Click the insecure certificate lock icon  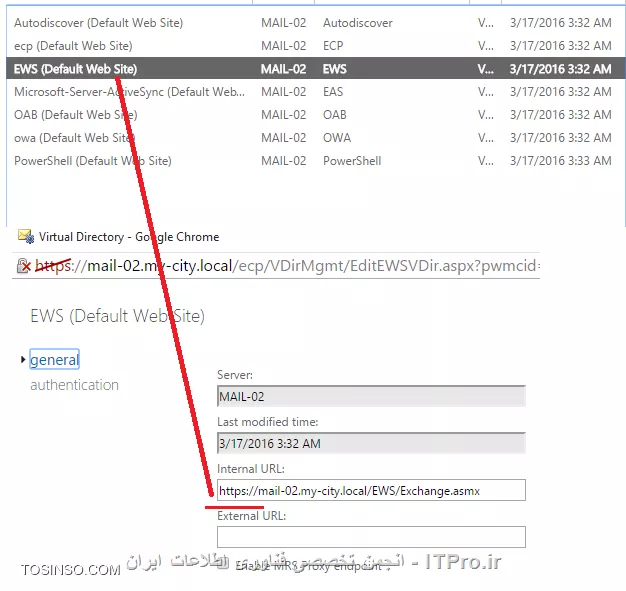click(24, 266)
